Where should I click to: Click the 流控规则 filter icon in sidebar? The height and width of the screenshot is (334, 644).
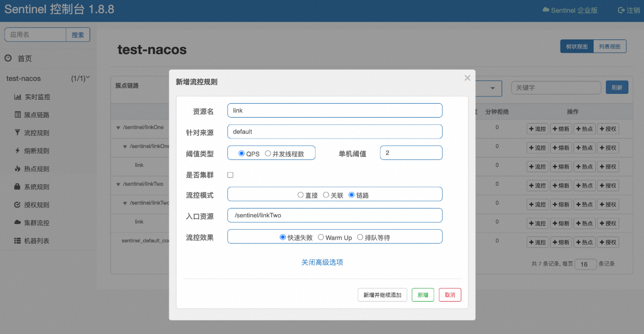point(18,133)
